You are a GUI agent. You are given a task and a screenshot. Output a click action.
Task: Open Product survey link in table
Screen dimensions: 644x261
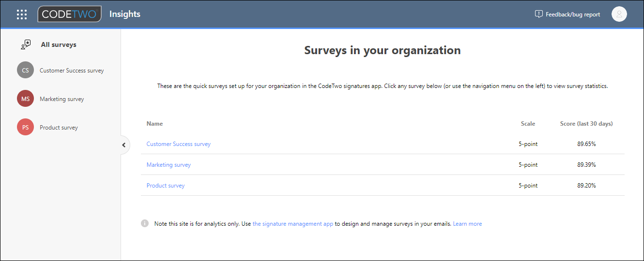(166, 186)
